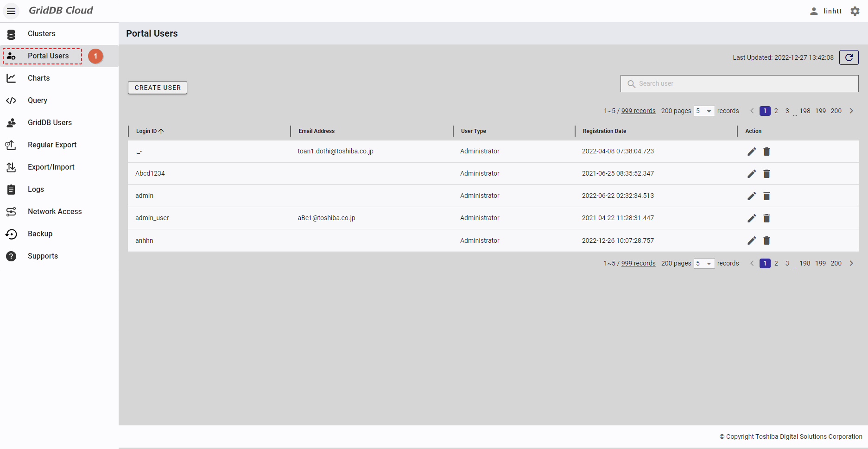Click the Regular Export icon
This screenshot has height=449, width=868.
click(11, 145)
